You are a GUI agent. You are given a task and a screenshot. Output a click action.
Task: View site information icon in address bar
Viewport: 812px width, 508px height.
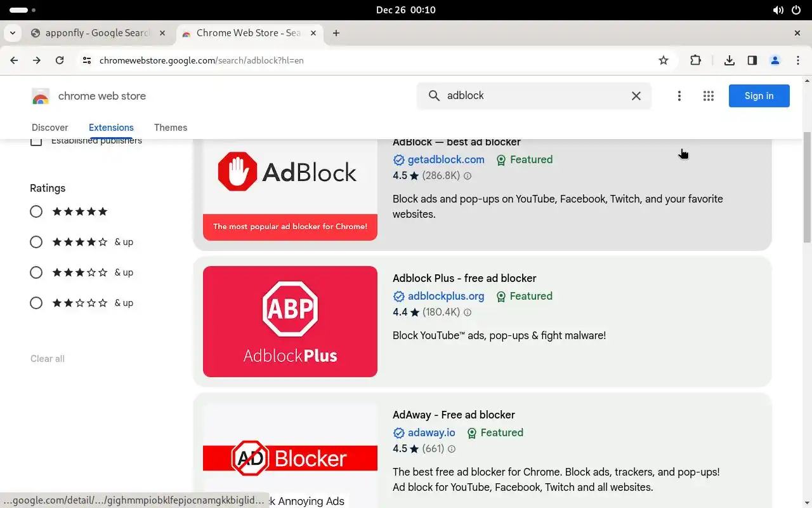click(x=87, y=60)
